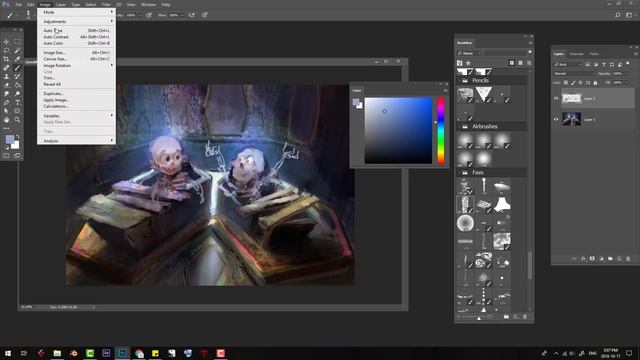Select the Eraser tool
Image resolution: width=640 pixels, height=360 pixels.
click(x=6, y=85)
